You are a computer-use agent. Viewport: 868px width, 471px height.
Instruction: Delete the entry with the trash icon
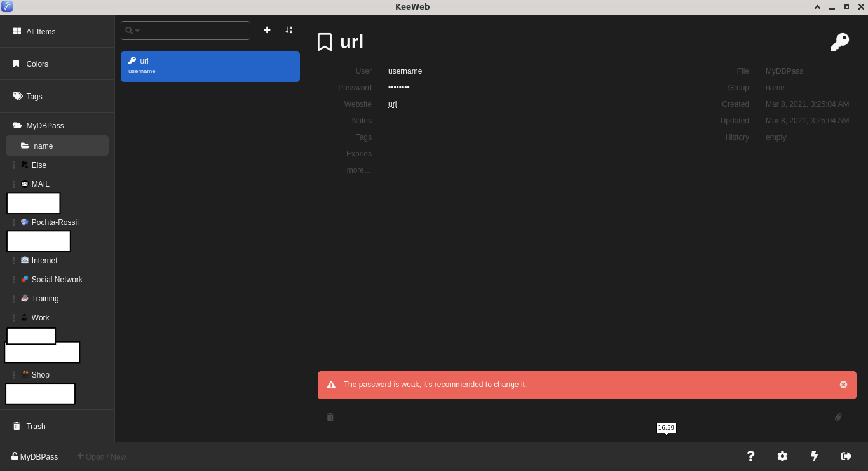[330, 417]
